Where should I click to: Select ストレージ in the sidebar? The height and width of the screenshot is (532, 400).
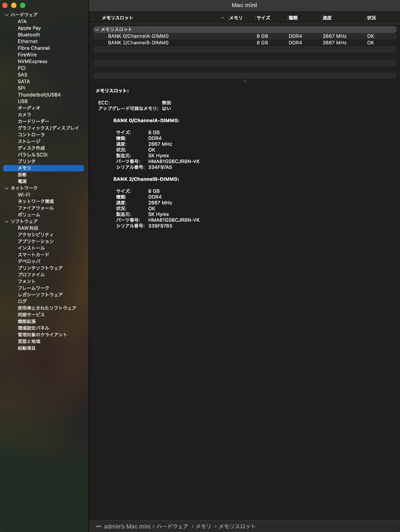tap(29, 141)
